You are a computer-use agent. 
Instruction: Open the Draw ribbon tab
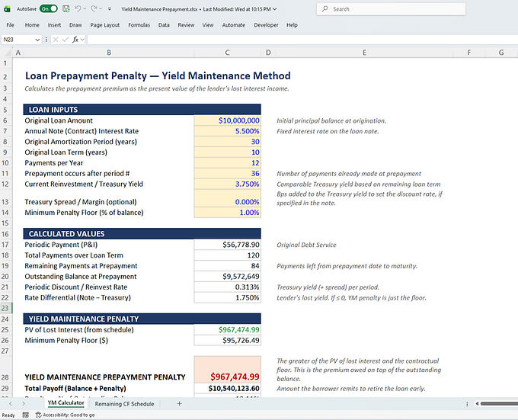[x=75, y=25]
